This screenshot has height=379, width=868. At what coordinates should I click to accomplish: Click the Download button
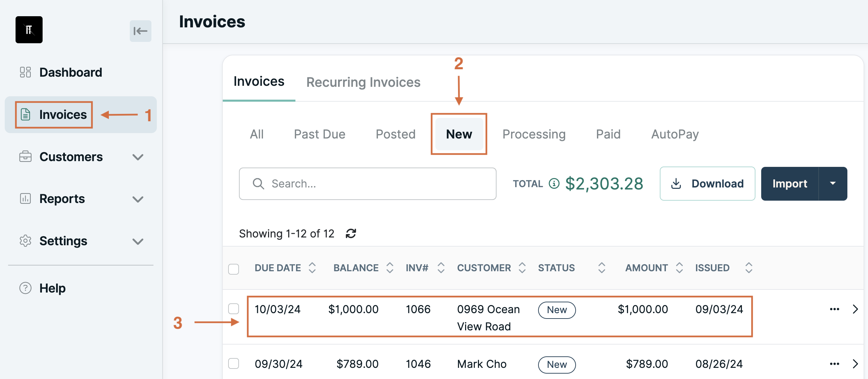point(707,183)
